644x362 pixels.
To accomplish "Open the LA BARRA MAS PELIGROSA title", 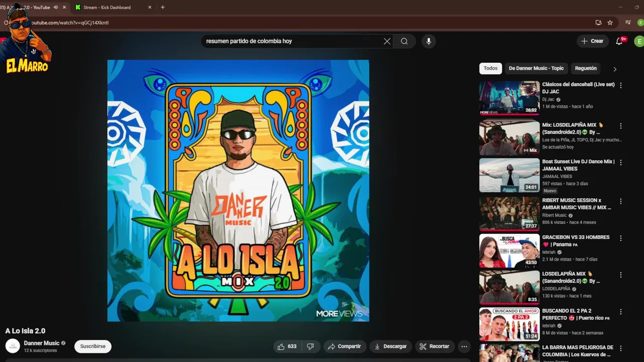I will (x=578, y=351).
